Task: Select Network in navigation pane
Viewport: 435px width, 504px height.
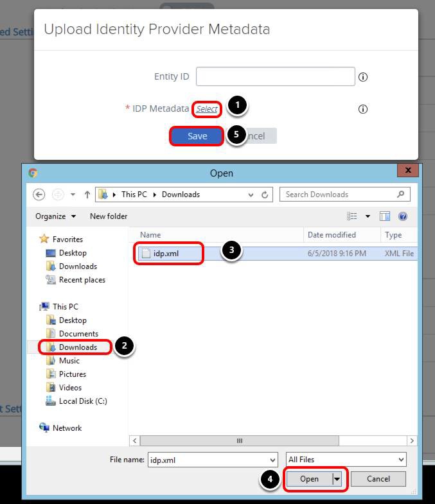Action: pos(67,428)
